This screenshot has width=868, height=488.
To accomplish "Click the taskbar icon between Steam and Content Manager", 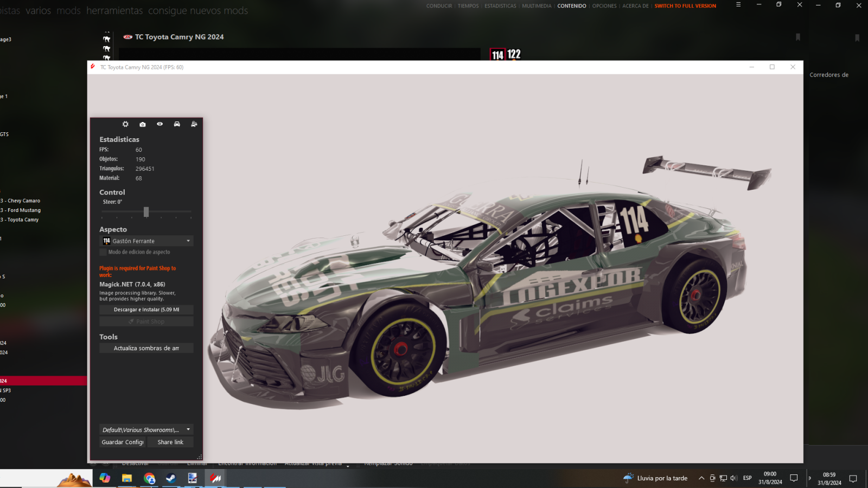I will (x=193, y=478).
